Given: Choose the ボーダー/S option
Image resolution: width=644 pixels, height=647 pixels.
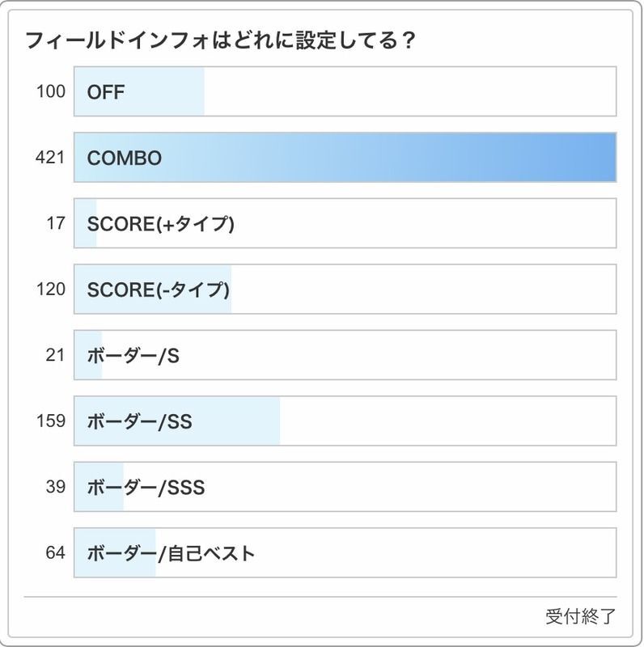Looking at the screenshot, I should coord(133,355).
